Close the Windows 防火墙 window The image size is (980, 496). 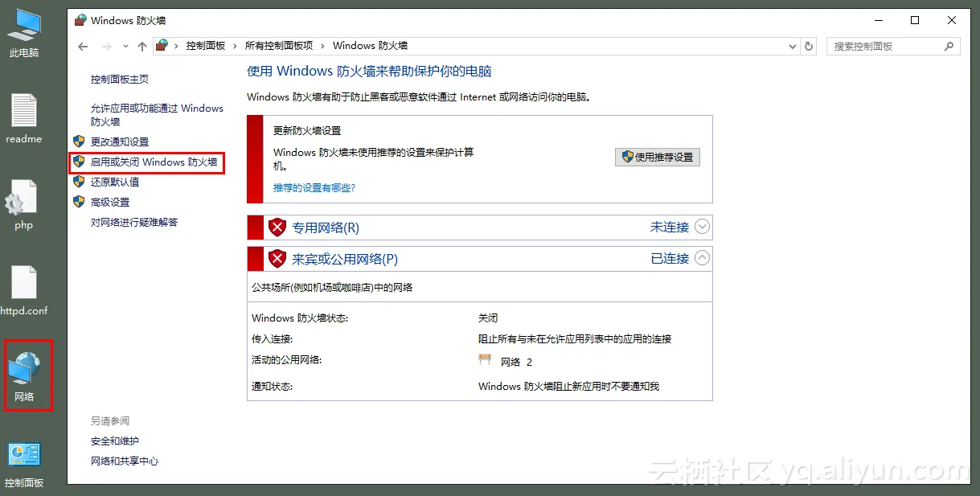click(951, 20)
